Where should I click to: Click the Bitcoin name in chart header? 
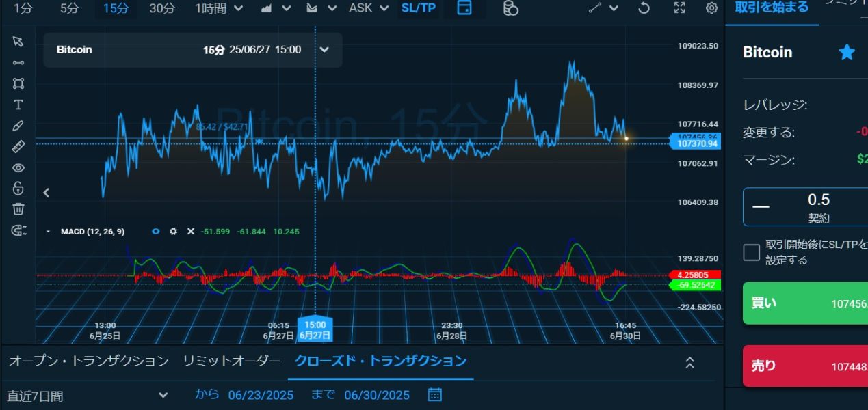74,49
